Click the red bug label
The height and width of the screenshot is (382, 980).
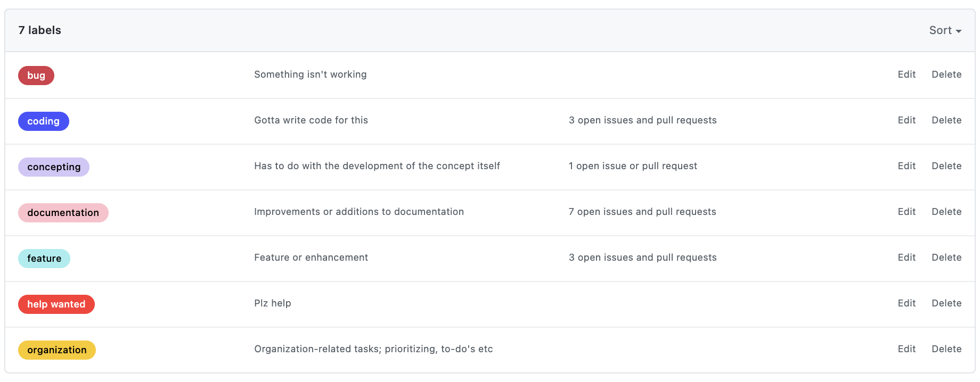coord(36,76)
